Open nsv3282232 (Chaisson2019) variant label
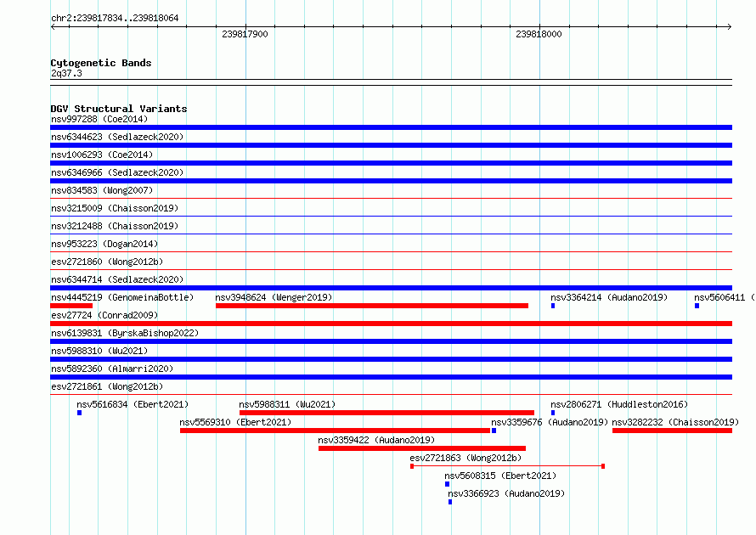 pos(675,422)
